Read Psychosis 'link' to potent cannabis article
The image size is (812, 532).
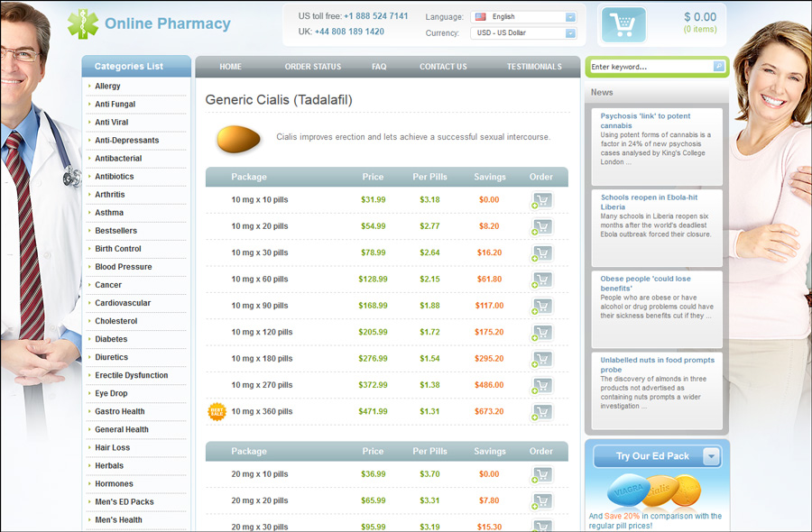[x=645, y=121]
